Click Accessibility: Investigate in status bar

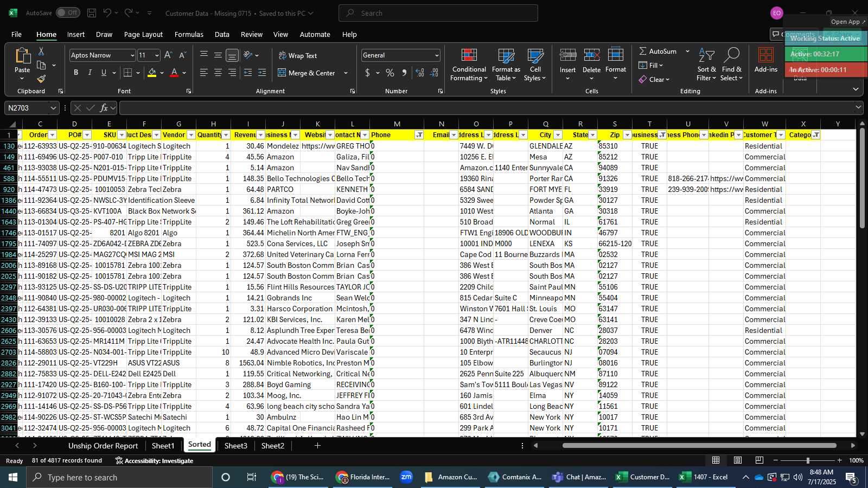(x=154, y=461)
